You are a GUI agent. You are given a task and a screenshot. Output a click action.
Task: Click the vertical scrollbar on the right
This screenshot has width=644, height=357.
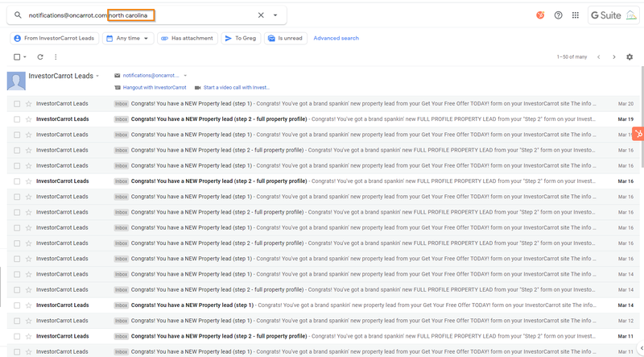(642, 115)
